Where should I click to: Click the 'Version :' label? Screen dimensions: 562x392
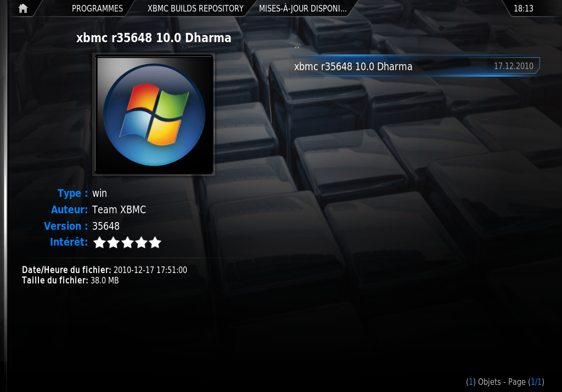pos(66,226)
